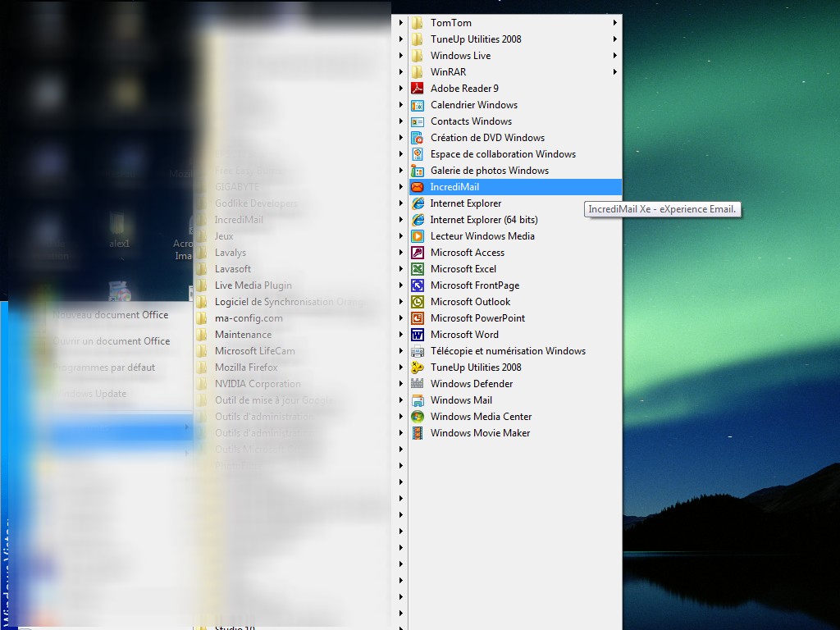Click the IncrediMail envelope icon
840x630 pixels.
coord(418,187)
